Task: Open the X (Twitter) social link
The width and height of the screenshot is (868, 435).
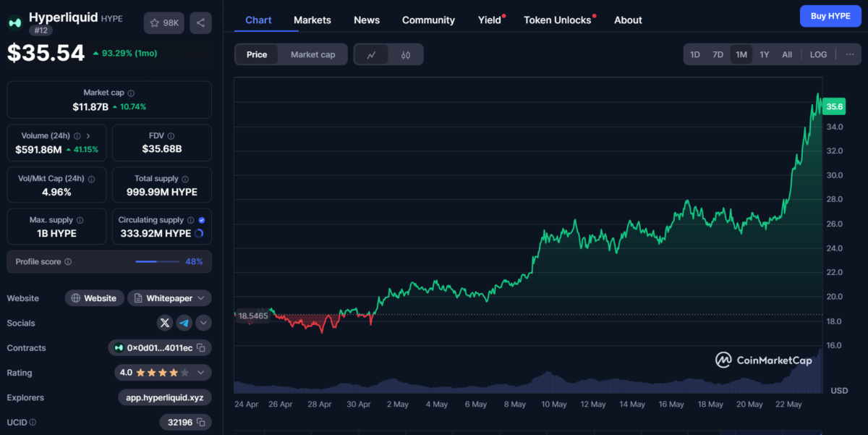Action: [x=165, y=323]
